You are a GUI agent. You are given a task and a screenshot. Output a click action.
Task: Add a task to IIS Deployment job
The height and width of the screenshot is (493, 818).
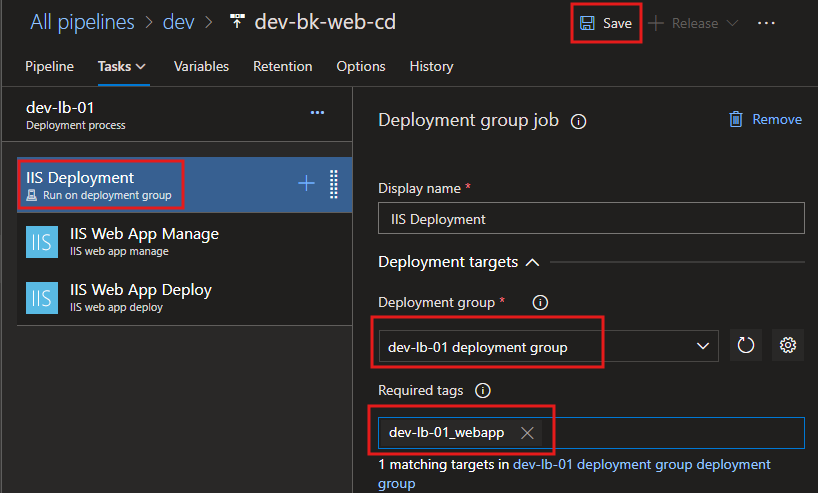306,183
